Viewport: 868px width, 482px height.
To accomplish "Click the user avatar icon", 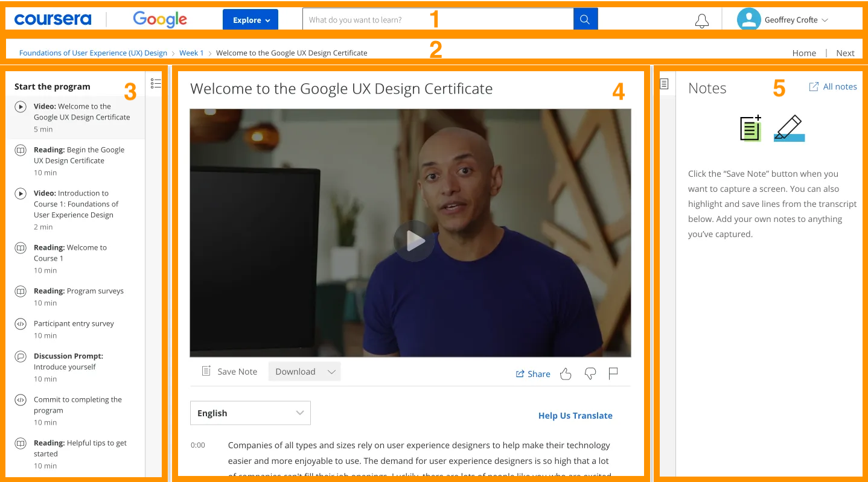I will pos(748,19).
